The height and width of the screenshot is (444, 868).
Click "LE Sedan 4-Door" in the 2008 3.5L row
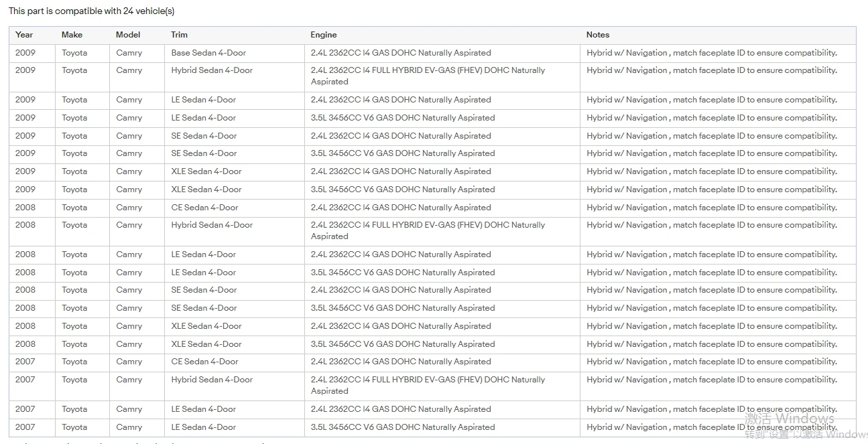tap(204, 273)
